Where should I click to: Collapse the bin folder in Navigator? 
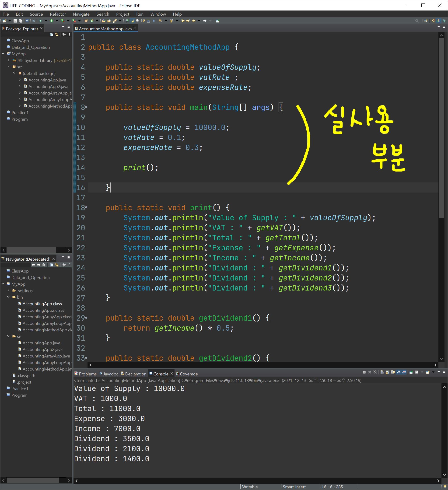pyautogui.click(x=8, y=297)
